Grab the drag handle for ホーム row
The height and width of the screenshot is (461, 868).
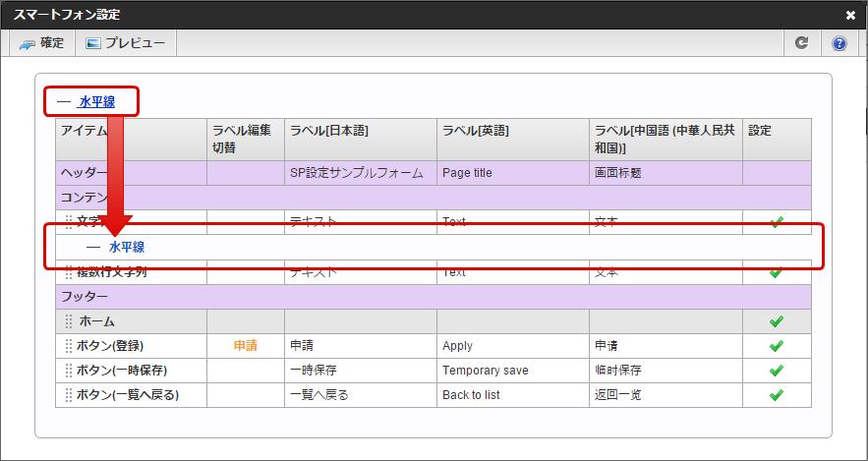click(x=69, y=321)
